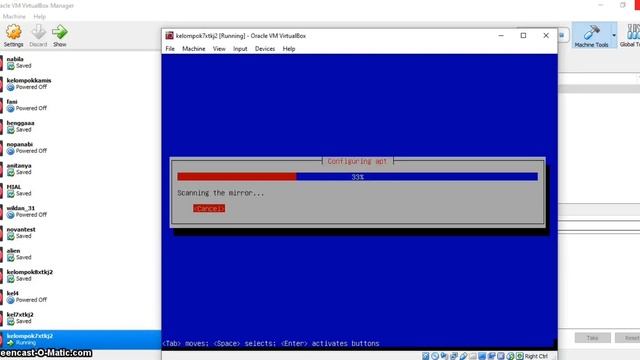Image resolution: width=640 pixels, height=360 pixels.
Task: Select the anitanya virtual machine
Action: [80, 169]
